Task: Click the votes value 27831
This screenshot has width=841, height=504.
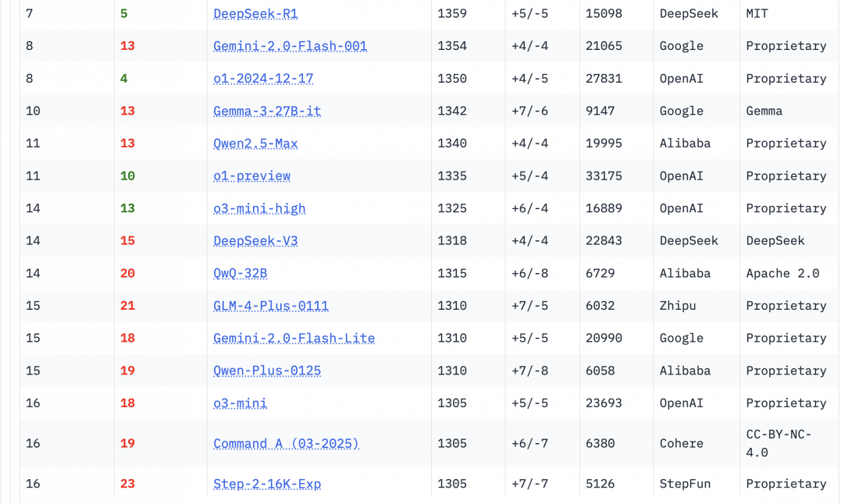Action: [604, 79]
